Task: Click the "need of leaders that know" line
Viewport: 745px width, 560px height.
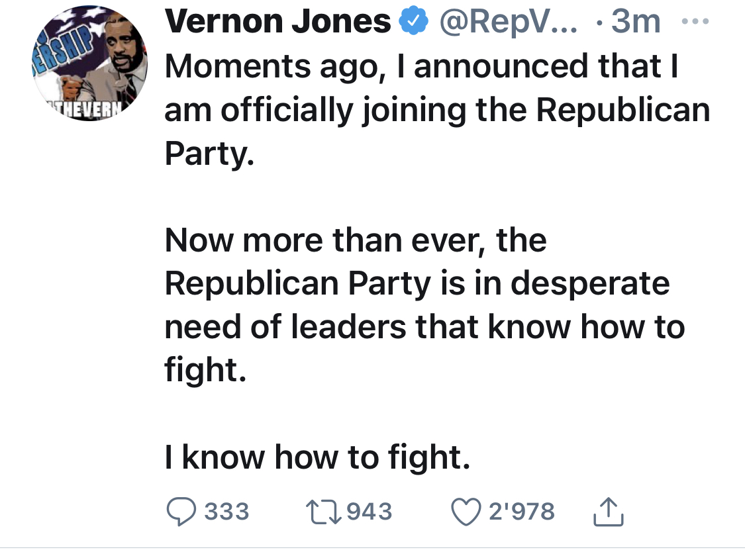Action: click(424, 327)
